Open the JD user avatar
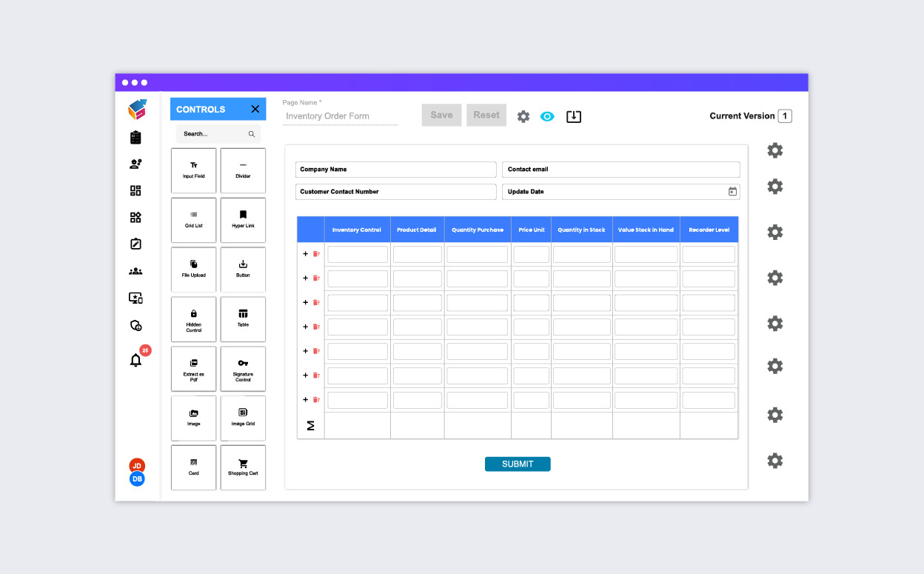The height and width of the screenshot is (574, 924). pyautogui.click(x=137, y=465)
